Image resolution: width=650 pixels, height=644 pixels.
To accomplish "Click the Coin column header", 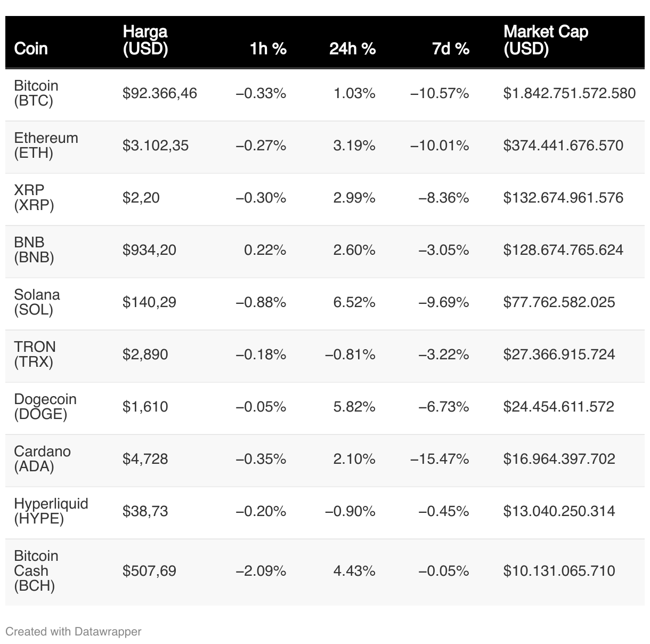I will point(31,49).
